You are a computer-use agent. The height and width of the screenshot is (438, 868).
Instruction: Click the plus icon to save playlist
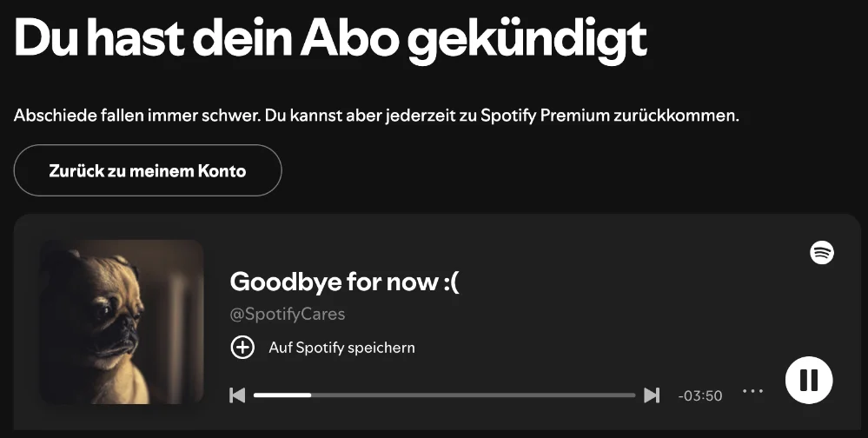pos(242,348)
